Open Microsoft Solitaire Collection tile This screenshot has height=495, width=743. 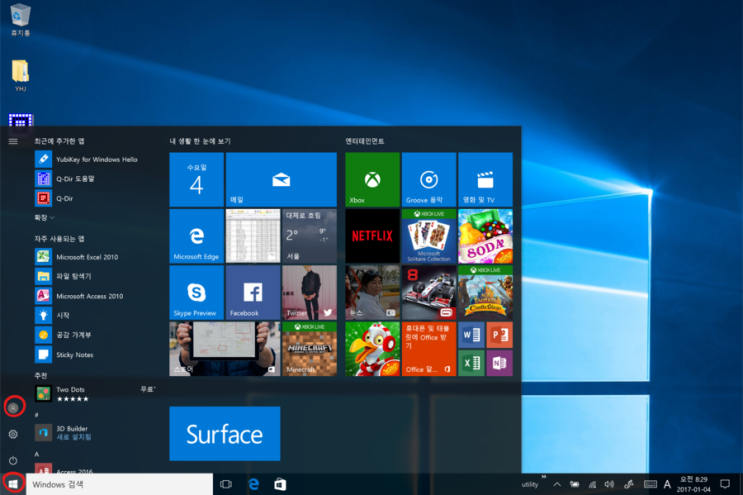pyautogui.click(x=429, y=236)
